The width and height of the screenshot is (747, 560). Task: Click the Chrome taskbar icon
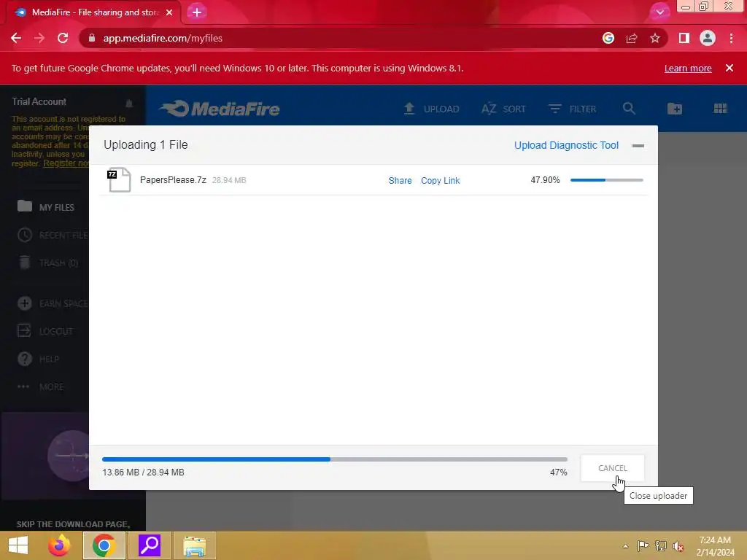coord(104,545)
